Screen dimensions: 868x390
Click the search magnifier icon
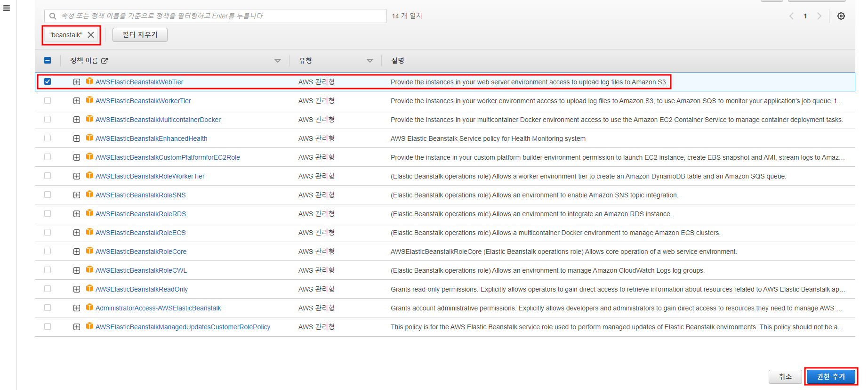[53, 16]
